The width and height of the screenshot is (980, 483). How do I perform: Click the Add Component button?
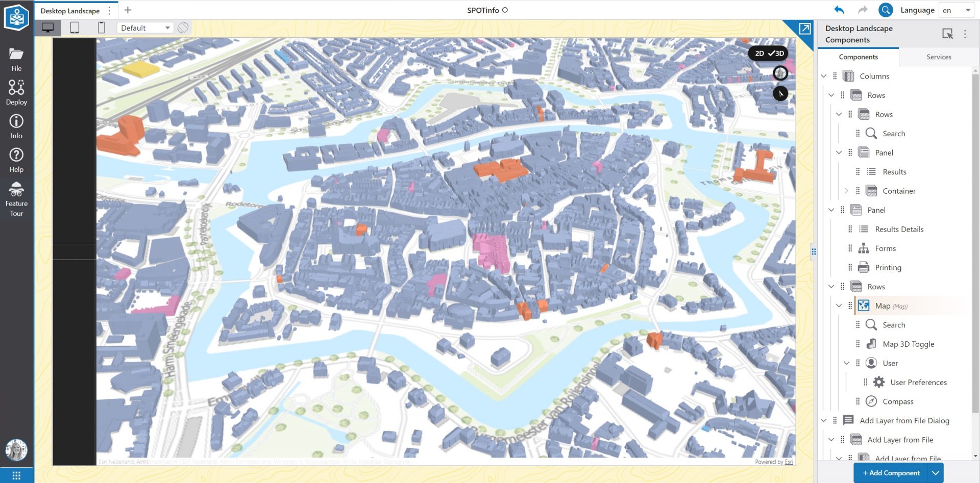click(891, 473)
